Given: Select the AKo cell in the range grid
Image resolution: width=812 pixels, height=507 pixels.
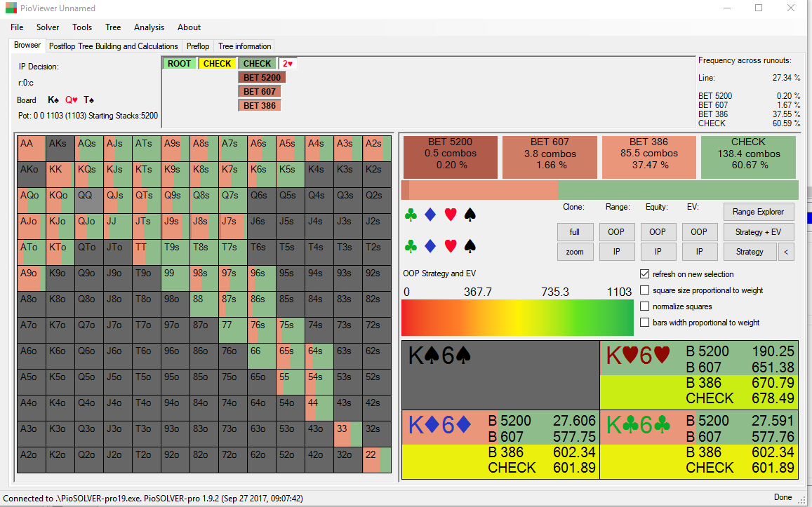Looking at the screenshot, I should pyautogui.click(x=31, y=175).
